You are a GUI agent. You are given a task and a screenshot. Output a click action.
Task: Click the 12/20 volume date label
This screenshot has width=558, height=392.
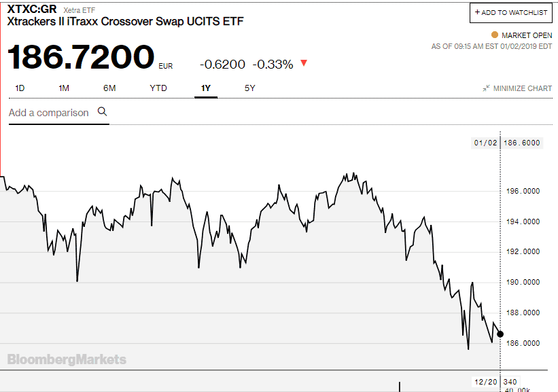487,381
